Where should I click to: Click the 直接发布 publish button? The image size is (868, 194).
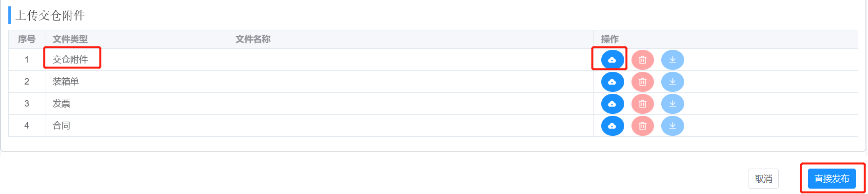pos(832,178)
